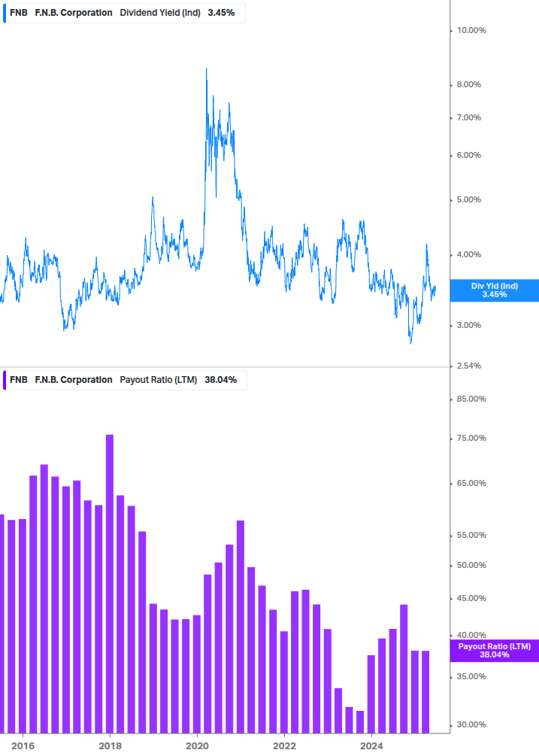This screenshot has height=756, width=539.
Task: Click the 30.00% axis label
Action: (x=471, y=724)
